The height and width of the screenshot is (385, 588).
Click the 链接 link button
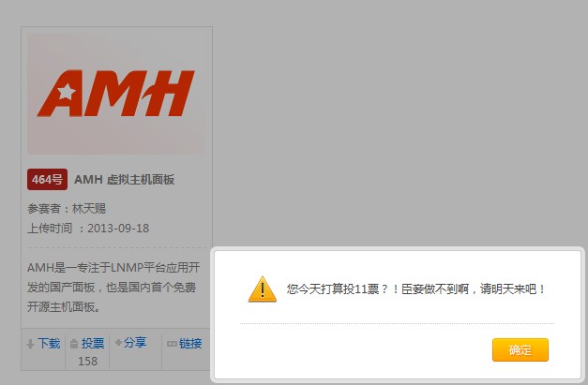click(190, 343)
